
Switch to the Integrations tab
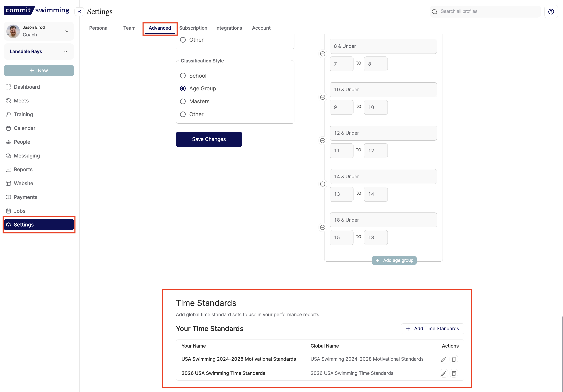pos(228,28)
